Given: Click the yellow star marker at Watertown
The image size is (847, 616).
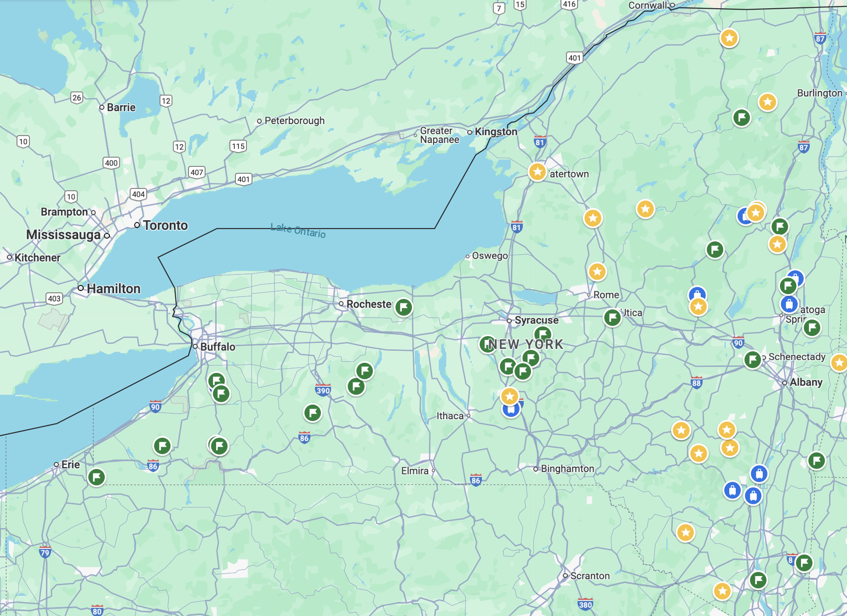Looking at the screenshot, I should 537,172.
